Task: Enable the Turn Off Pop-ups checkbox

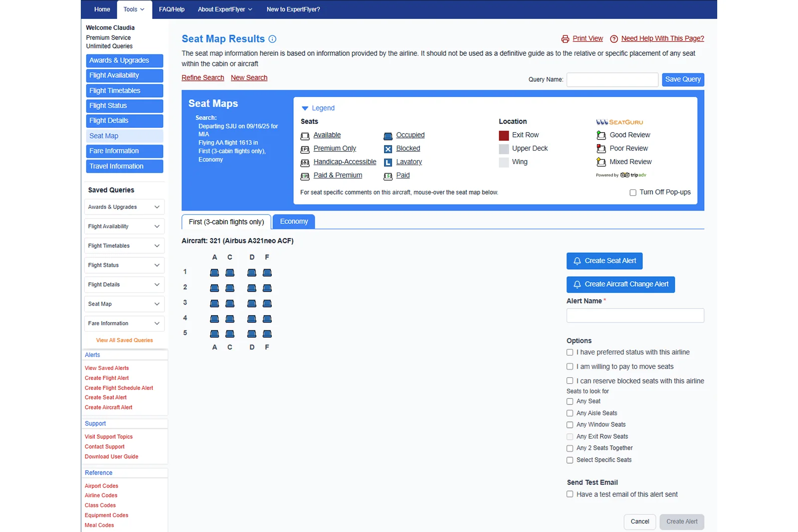Action: [633, 192]
